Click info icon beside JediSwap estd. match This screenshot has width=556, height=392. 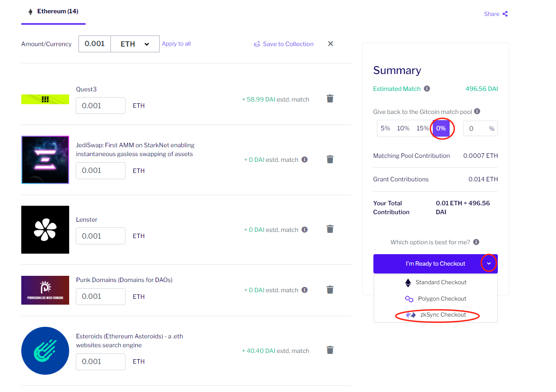click(305, 160)
